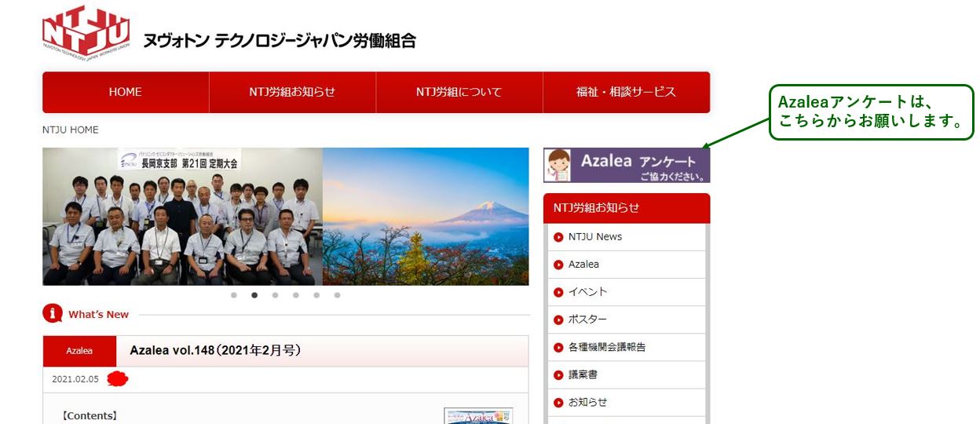Screen dimensions: 980x424
Task: Click the red Azalea category tag
Action: 79,351
